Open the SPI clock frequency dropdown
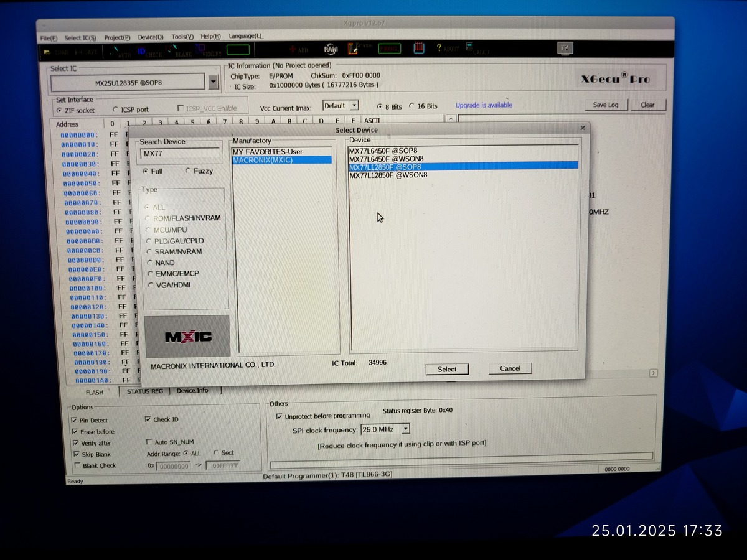The height and width of the screenshot is (560, 747). pyautogui.click(x=405, y=429)
